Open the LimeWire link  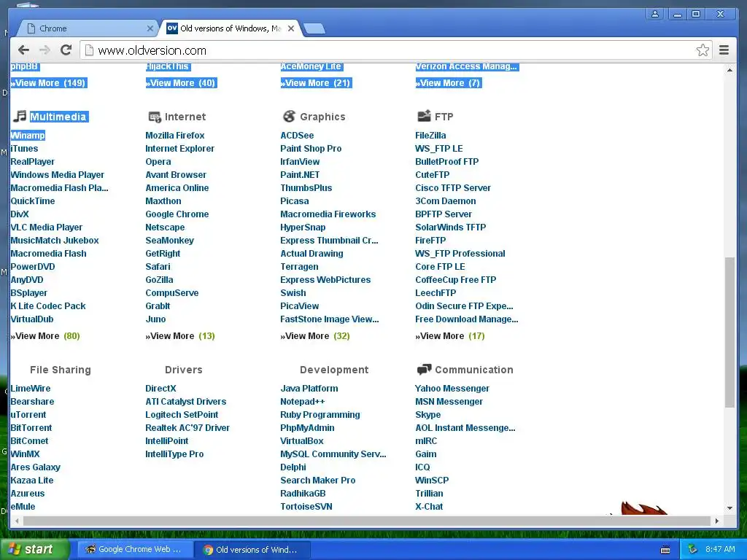30,389
